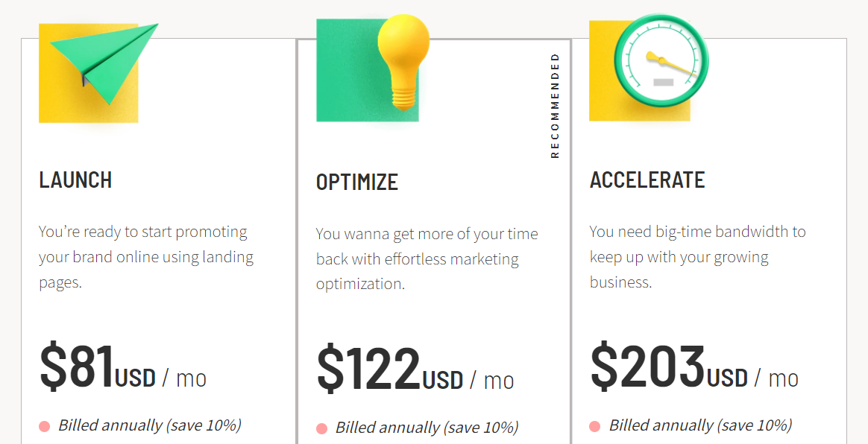This screenshot has width=868, height=444.
Task: Click the ACCELERATE plan heading
Action: click(x=647, y=180)
